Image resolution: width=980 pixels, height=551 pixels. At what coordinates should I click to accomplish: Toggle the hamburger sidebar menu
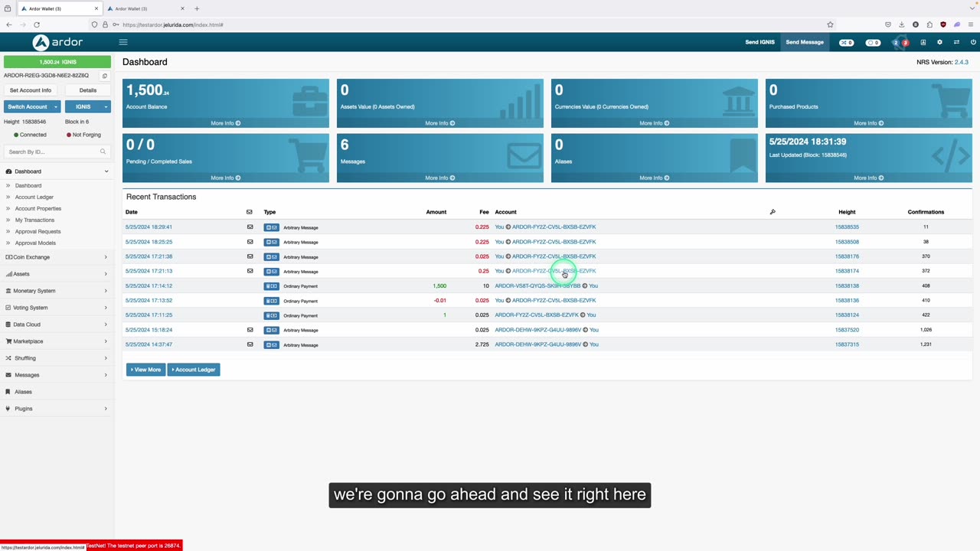tap(122, 42)
